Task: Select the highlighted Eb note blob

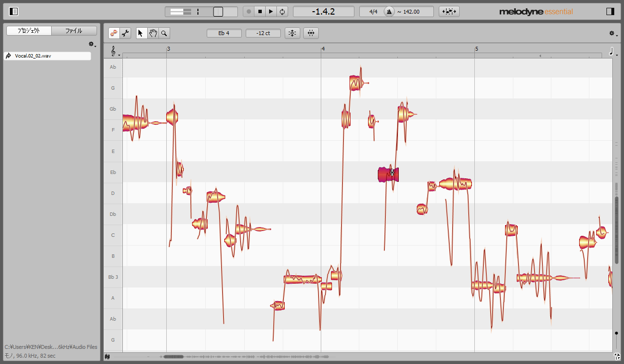Action: click(x=389, y=174)
